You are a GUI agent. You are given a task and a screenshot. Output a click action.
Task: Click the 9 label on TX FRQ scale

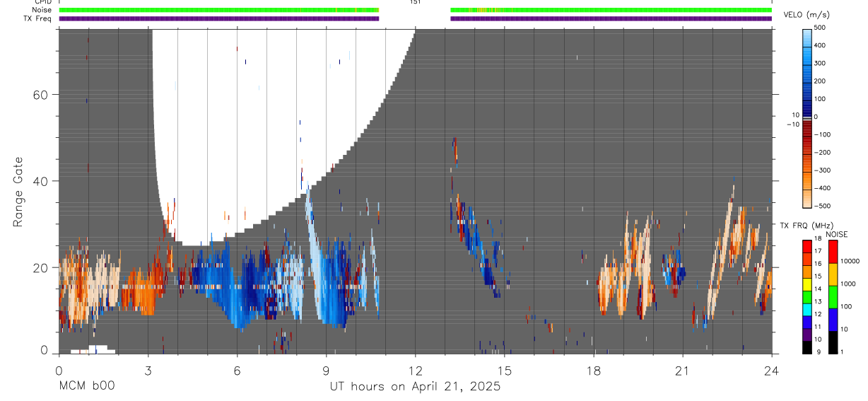819,351
